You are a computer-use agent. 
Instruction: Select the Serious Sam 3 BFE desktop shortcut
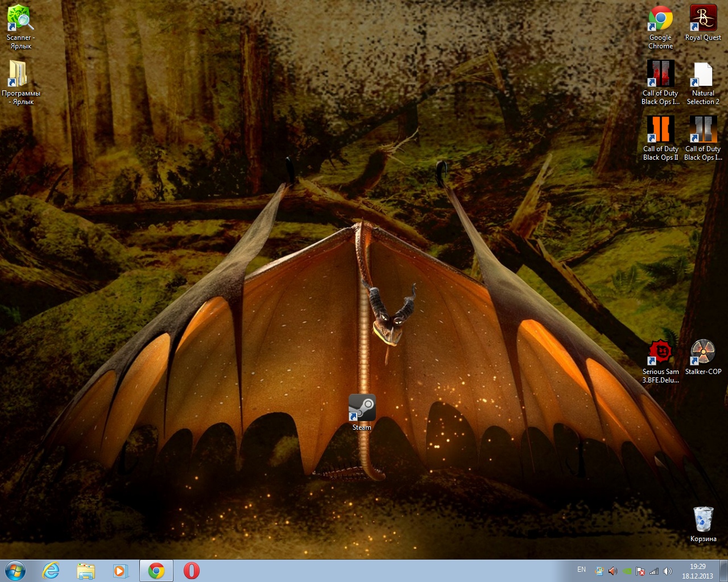pos(660,361)
